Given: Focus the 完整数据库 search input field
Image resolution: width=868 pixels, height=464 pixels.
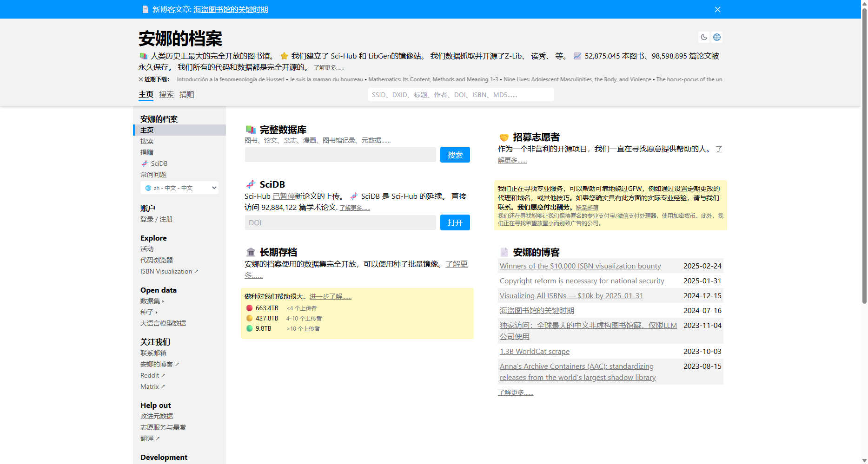Looking at the screenshot, I should [x=340, y=155].
